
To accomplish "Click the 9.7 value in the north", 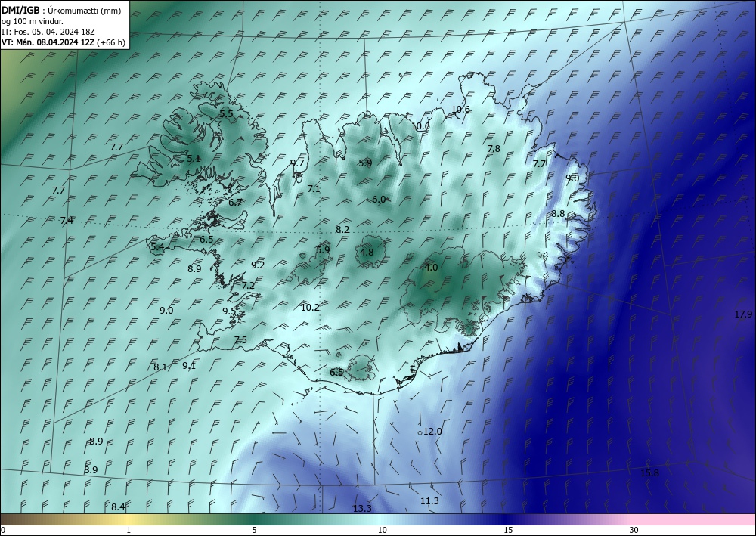I will pyautogui.click(x=297, y=163).
